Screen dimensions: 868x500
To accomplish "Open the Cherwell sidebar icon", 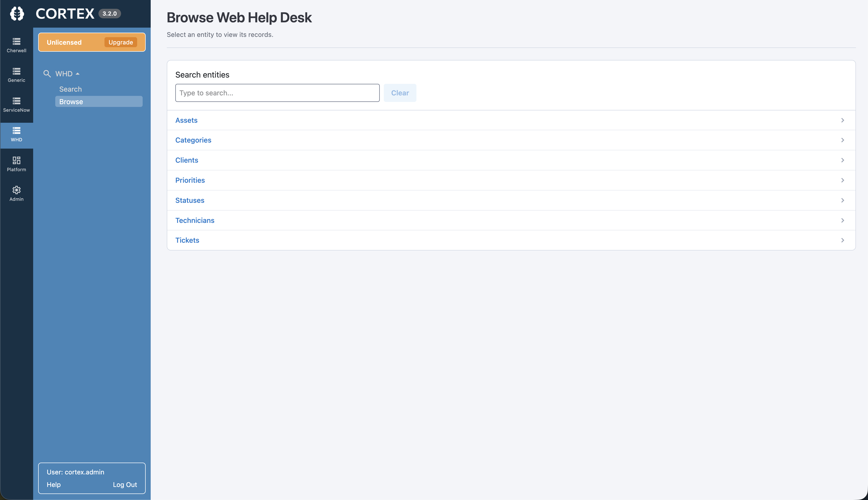I will 17,45.
